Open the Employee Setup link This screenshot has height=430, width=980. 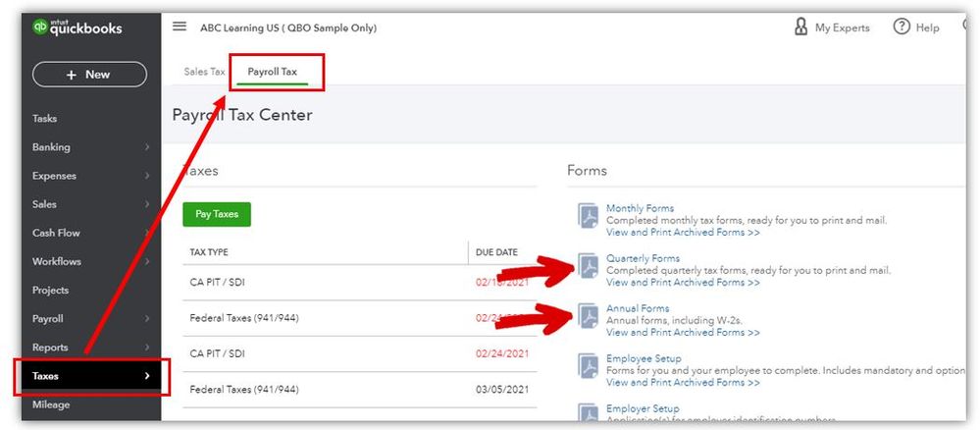(x=644, y=358)
